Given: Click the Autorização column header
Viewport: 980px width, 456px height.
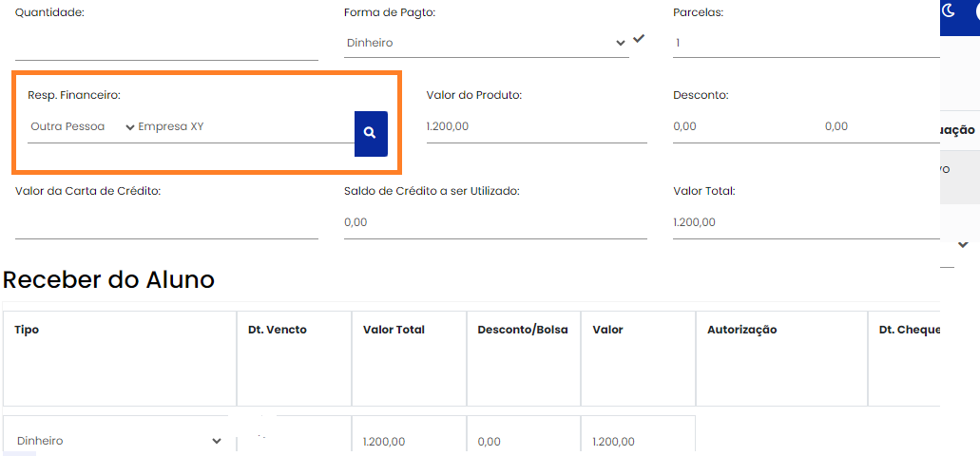Looking at the screenshot, I should click(742, 330).
